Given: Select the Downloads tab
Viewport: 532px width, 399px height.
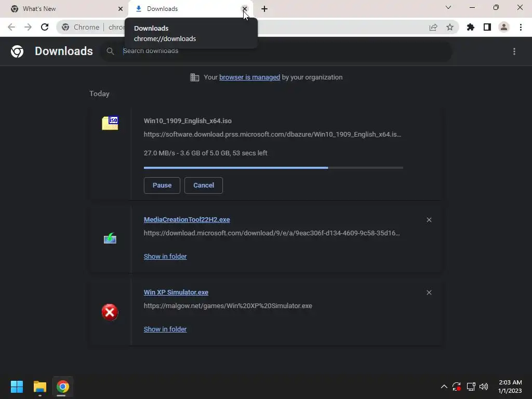Looking at the screenshot, I should (x=191, y=9).
